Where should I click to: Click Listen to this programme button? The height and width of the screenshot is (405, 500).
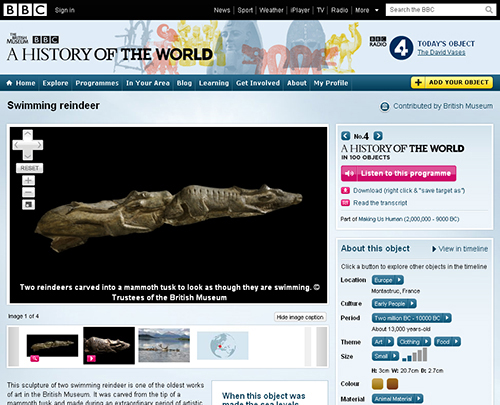(x=398, y=173)
